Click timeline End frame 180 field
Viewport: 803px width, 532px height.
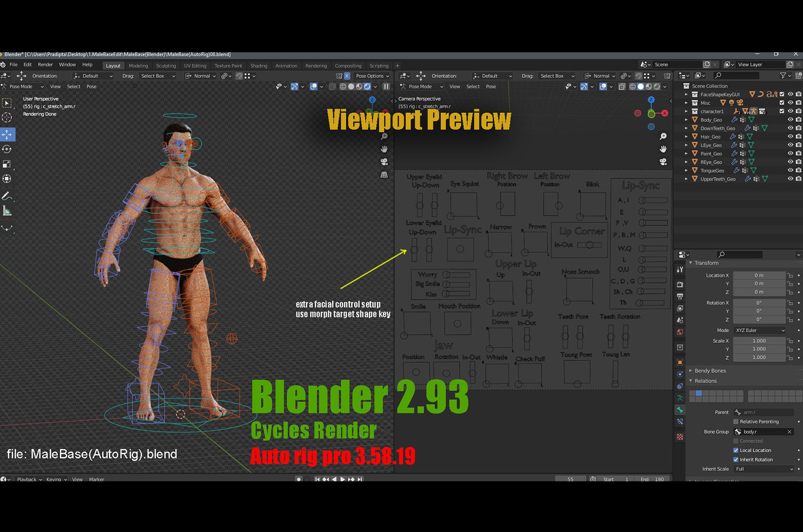coord(653,479)
